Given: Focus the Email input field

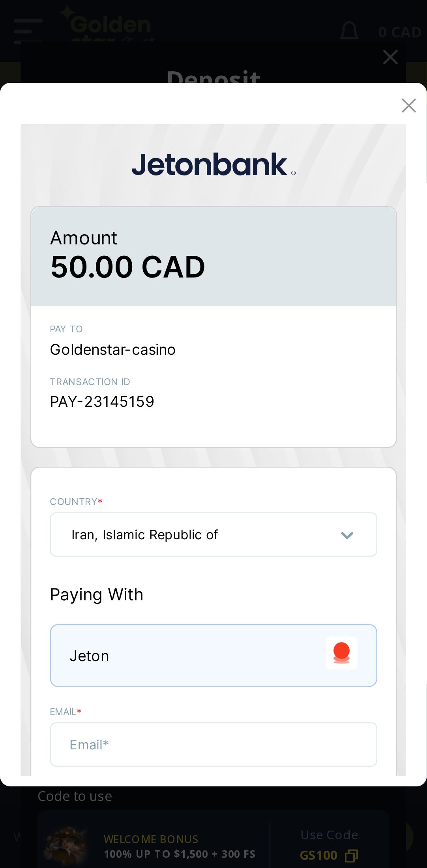Looking at the screenshot, I should (213, 745).
